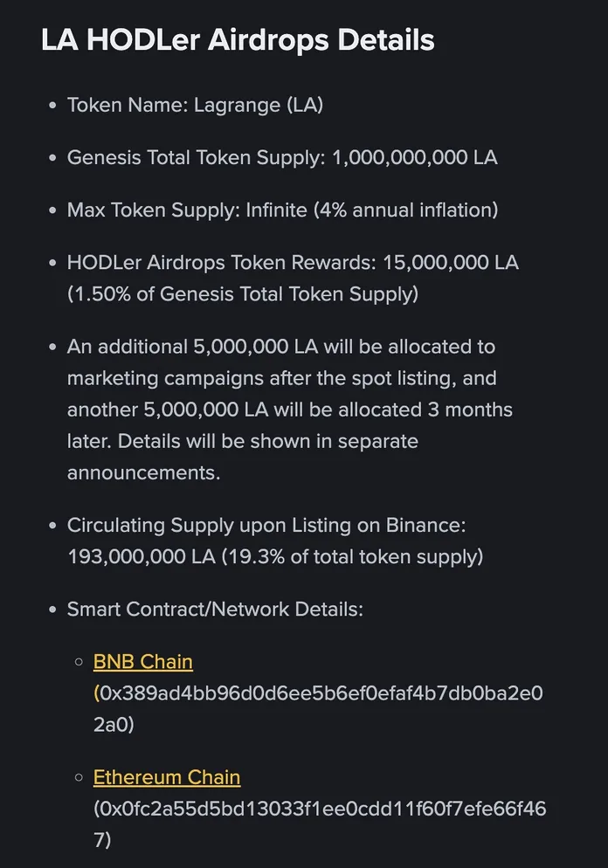Screen dimensions: 608x868
Task: Select the Ethereum contract address starting 0x0fc2a
Action: (x=320, y=809)
